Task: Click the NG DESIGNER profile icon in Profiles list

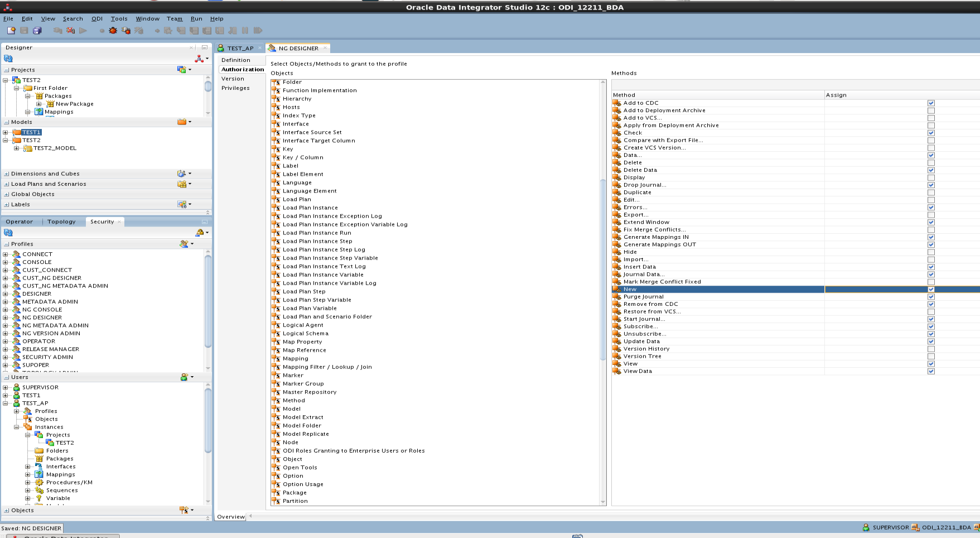Action: coord(16,318)
